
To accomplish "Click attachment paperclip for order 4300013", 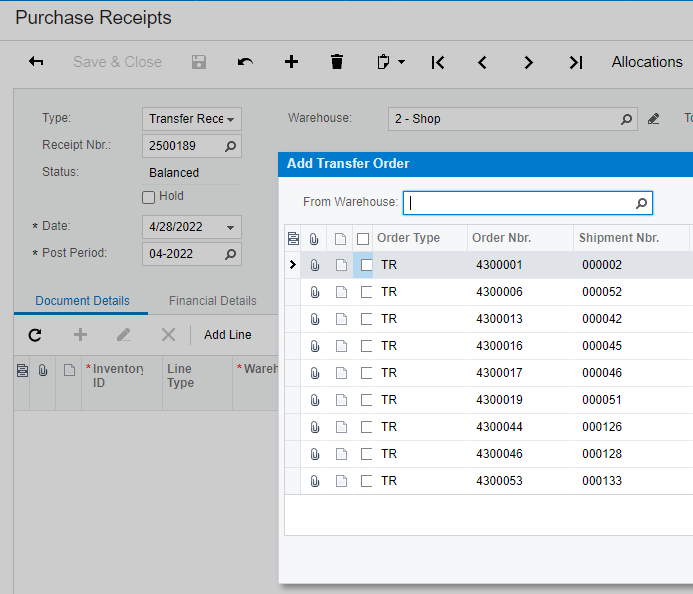I will 314,319.
